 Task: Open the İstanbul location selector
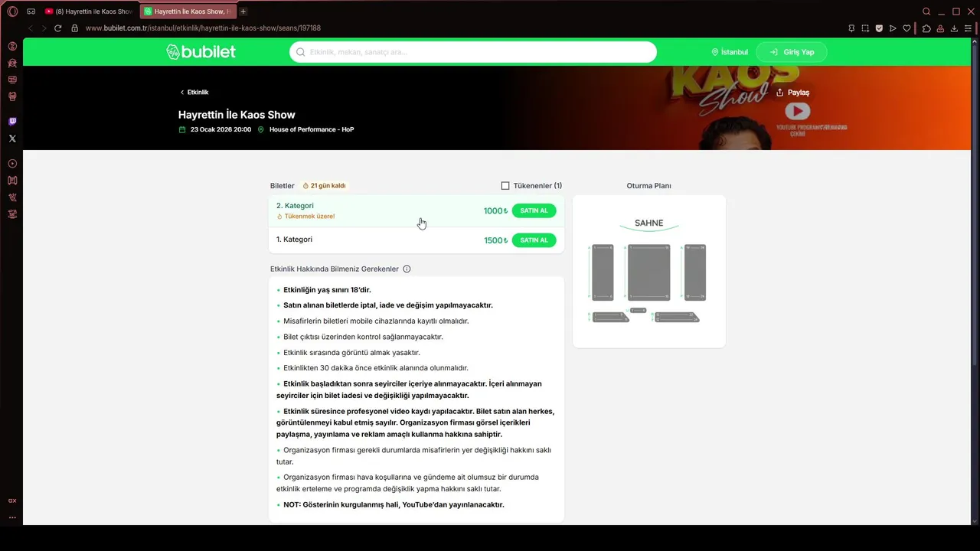coord(730,52)
